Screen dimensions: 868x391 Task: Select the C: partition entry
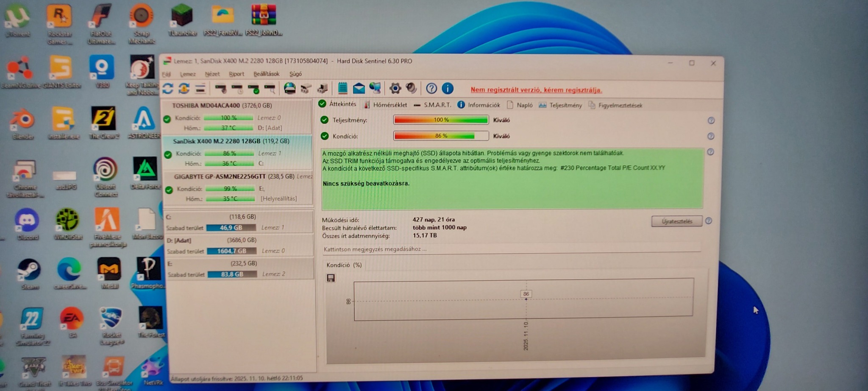pos(239,222)
